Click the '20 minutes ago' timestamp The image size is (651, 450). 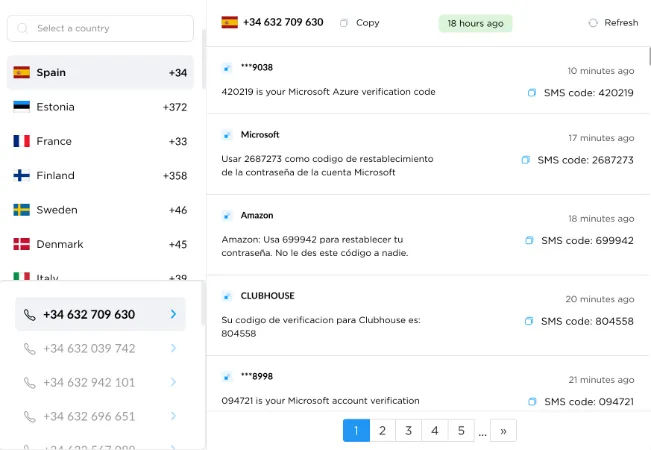click(600, 299)
